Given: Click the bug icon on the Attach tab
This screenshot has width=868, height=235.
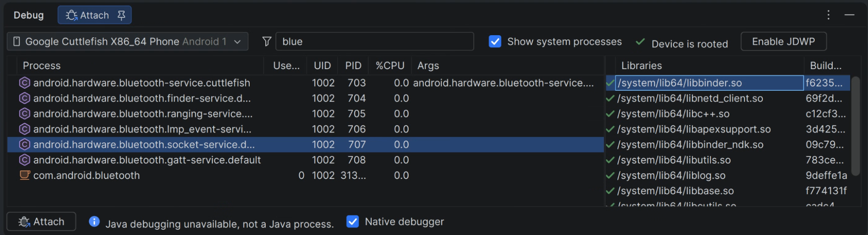Looking at the screenshot, I should [x=72, y=16].
